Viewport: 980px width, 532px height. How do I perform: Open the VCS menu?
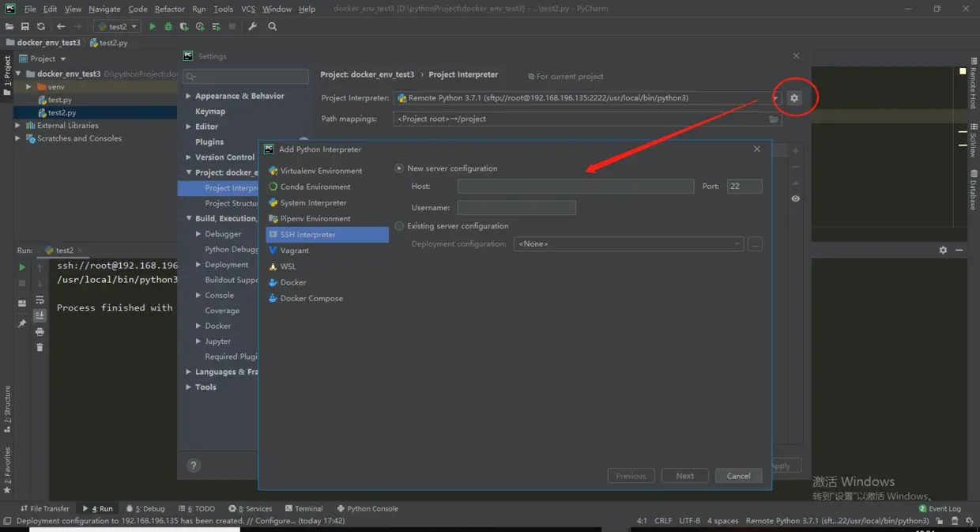click(x=248, y=9)
